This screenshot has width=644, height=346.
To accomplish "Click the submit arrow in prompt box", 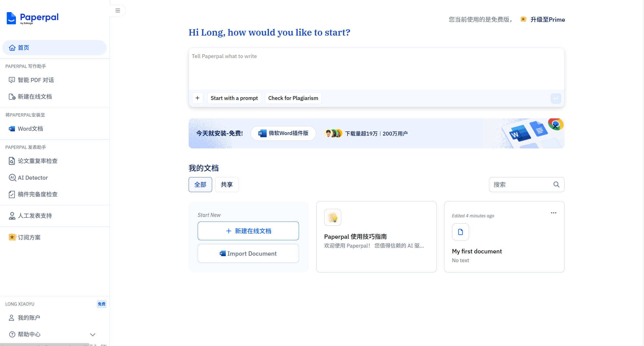I will pyautogui.click(x=556, y=98).
